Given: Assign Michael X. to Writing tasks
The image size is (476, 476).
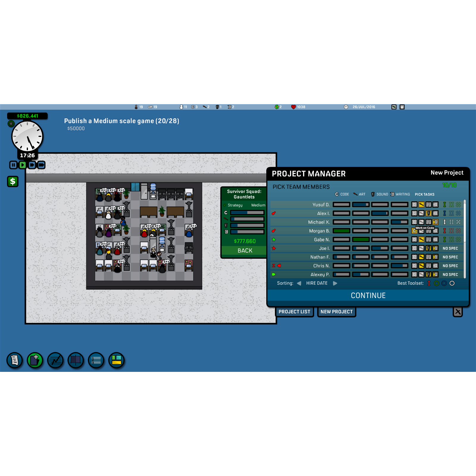Looking at the screenshot, I should (x=436, y=222).
